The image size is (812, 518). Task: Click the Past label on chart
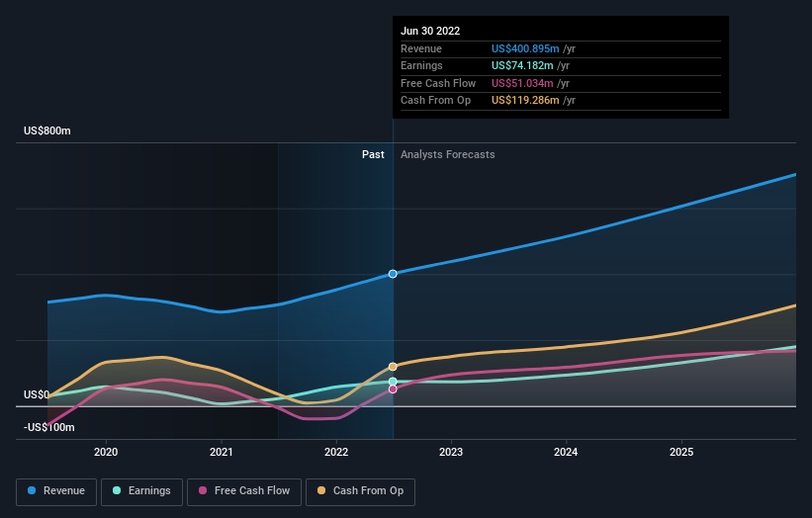[x=373, y=155]
